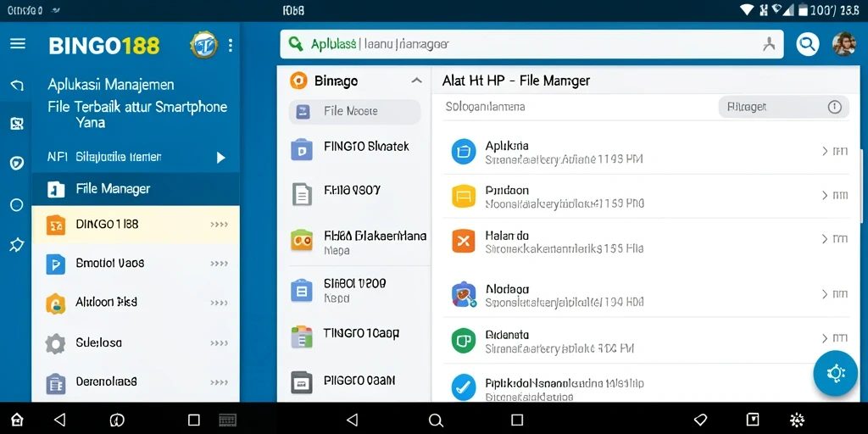Click the search magnifier in bottom navigation bar

[436, 420]
